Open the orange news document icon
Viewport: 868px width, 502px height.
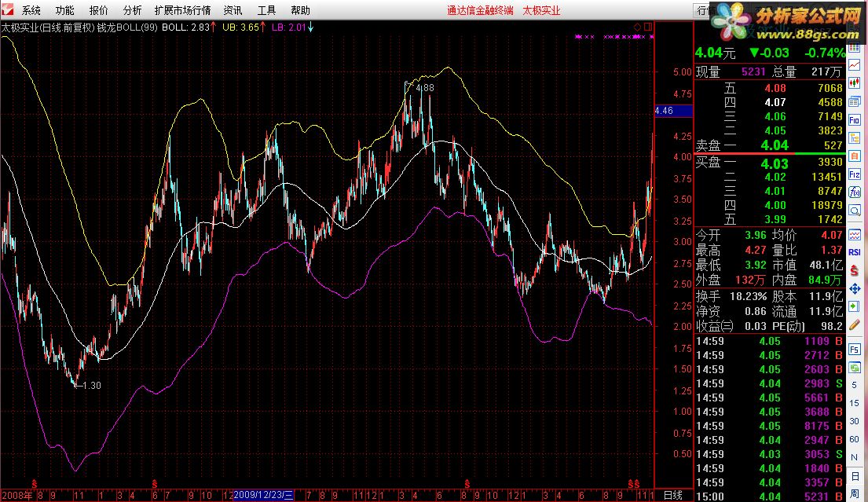click(x=854, y=156)
